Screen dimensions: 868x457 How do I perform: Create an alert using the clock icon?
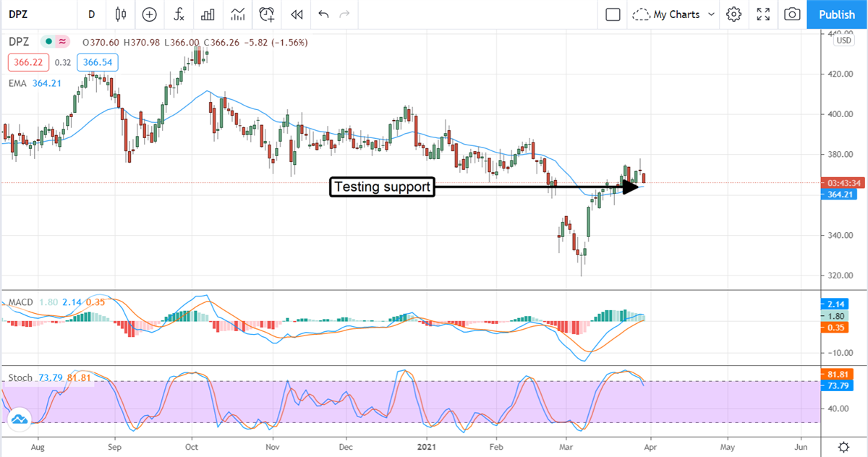(x=266, y=14)
